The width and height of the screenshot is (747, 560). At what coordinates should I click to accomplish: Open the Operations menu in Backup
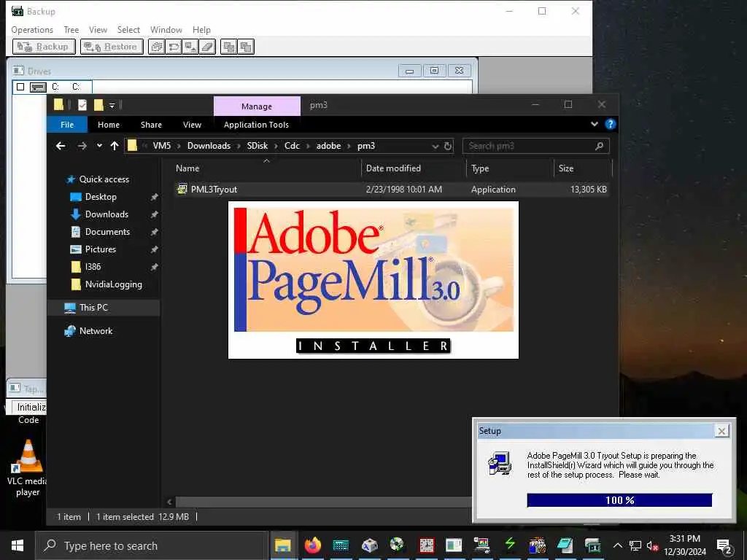pyautogui.click(x=32, y=29)
